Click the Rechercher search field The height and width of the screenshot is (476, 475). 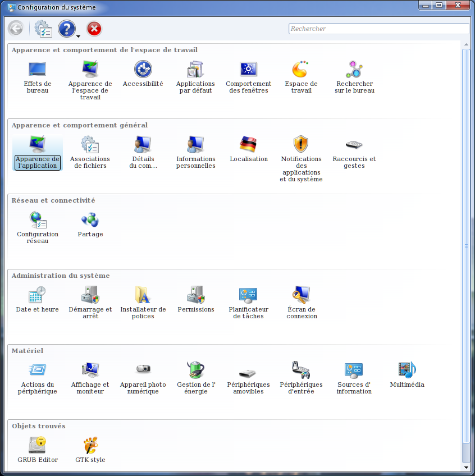coord(379,29)
